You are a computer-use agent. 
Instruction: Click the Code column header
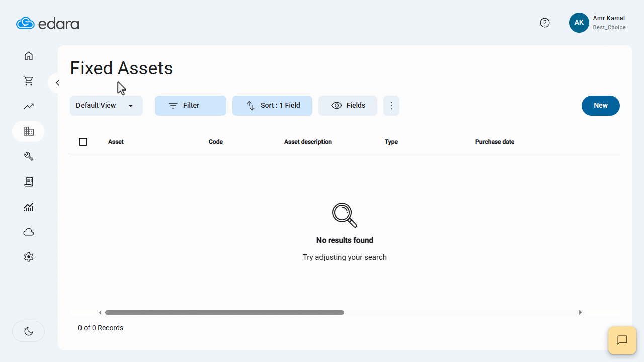pos(216,142)
